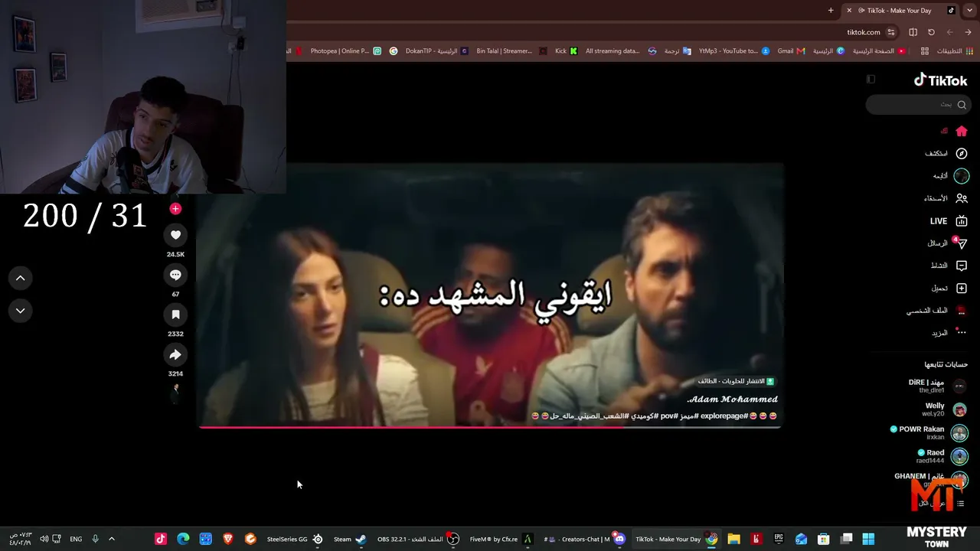This screenshot has height=551, width=980.
Task: Switch to Steam on the taskbar
Action: click(x=350, y=539)
